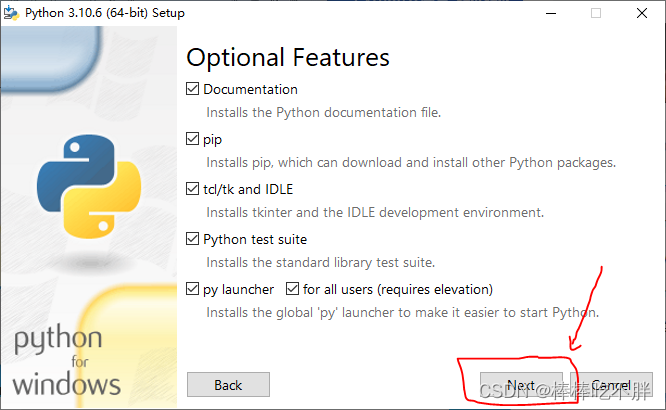Toggle the pip checkbox

192,139
